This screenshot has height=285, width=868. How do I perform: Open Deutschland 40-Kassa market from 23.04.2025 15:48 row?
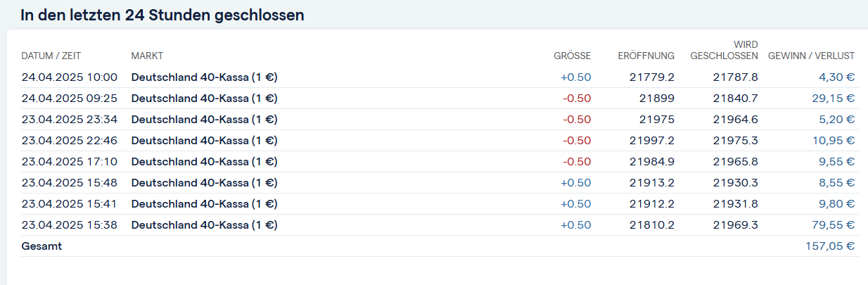[204, 182]
